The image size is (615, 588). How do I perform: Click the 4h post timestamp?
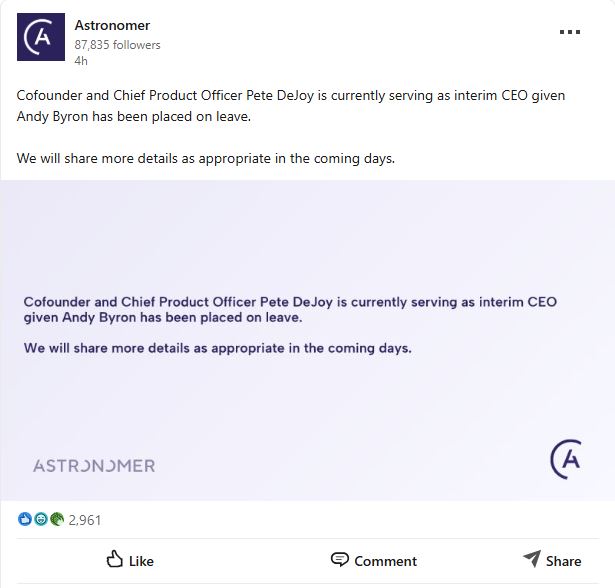point(81,60)
